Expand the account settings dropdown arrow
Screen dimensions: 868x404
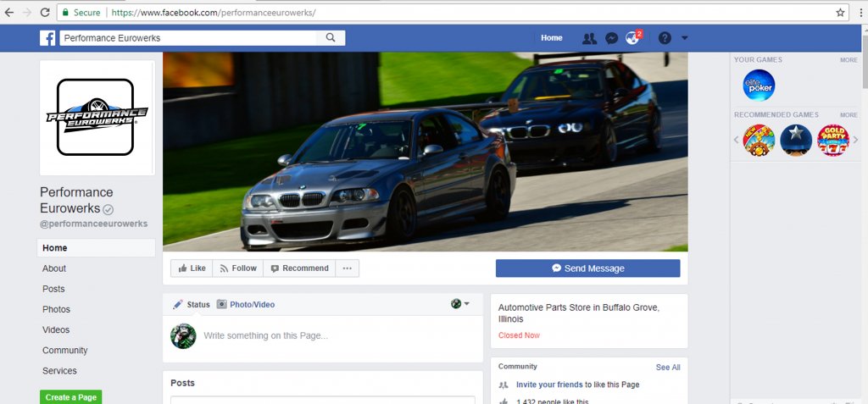point(684,38)
